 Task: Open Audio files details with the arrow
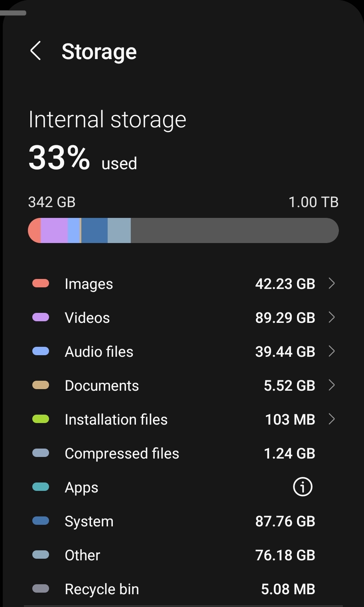pos(332,351)
